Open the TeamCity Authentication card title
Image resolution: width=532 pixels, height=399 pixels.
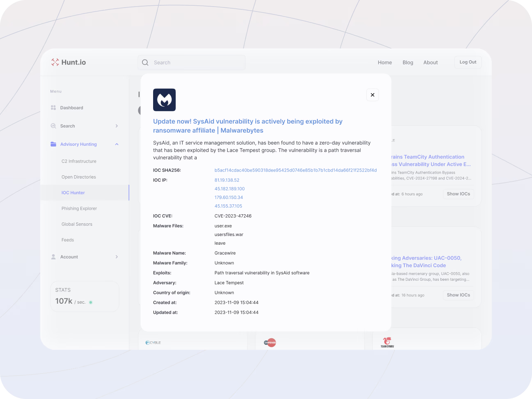pos(431,161)
